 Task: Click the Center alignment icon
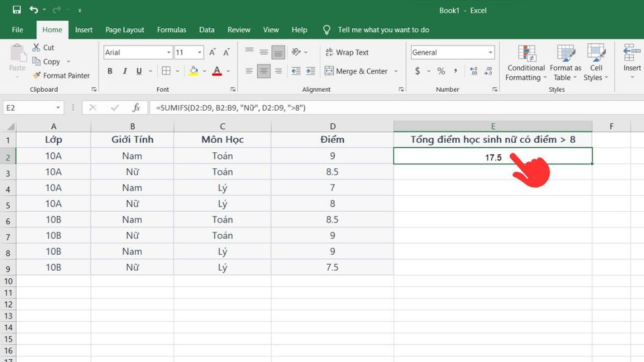click(264, 71)
